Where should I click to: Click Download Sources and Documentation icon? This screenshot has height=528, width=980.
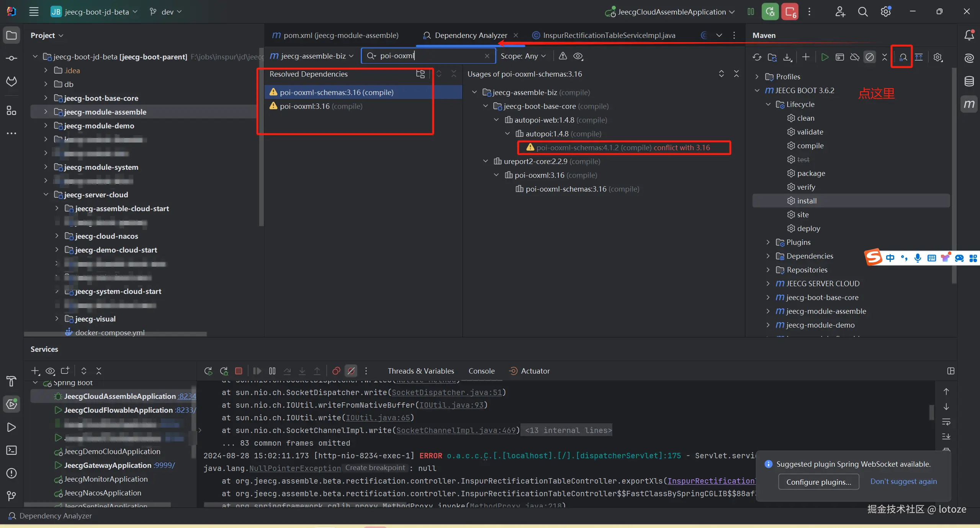tap(787, 57)
